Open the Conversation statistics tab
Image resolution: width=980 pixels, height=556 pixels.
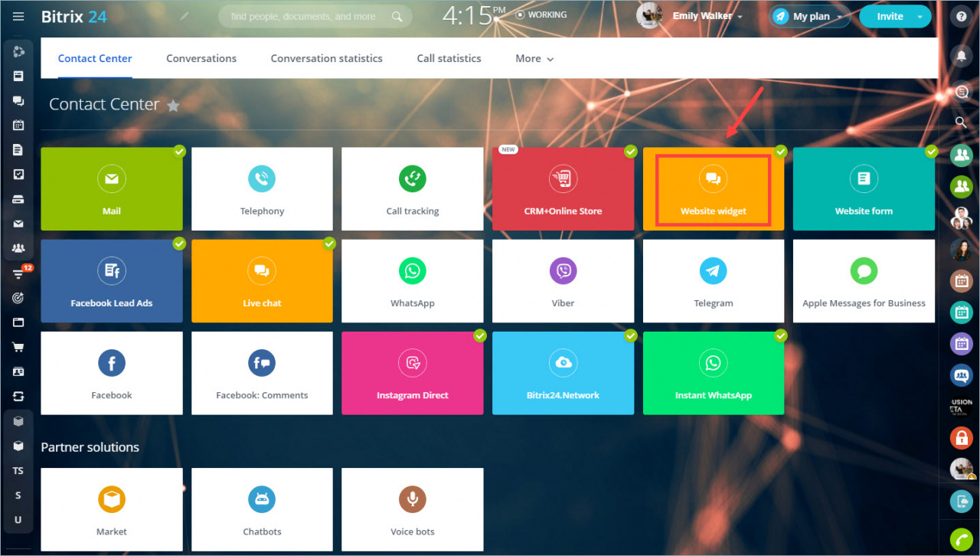click(x=327, y=58)
